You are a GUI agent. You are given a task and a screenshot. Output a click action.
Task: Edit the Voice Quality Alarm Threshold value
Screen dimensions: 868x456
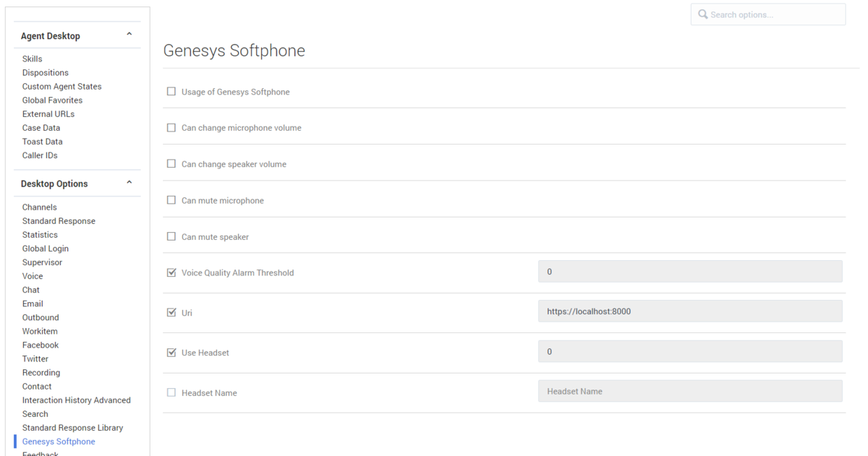pos(690,272)
